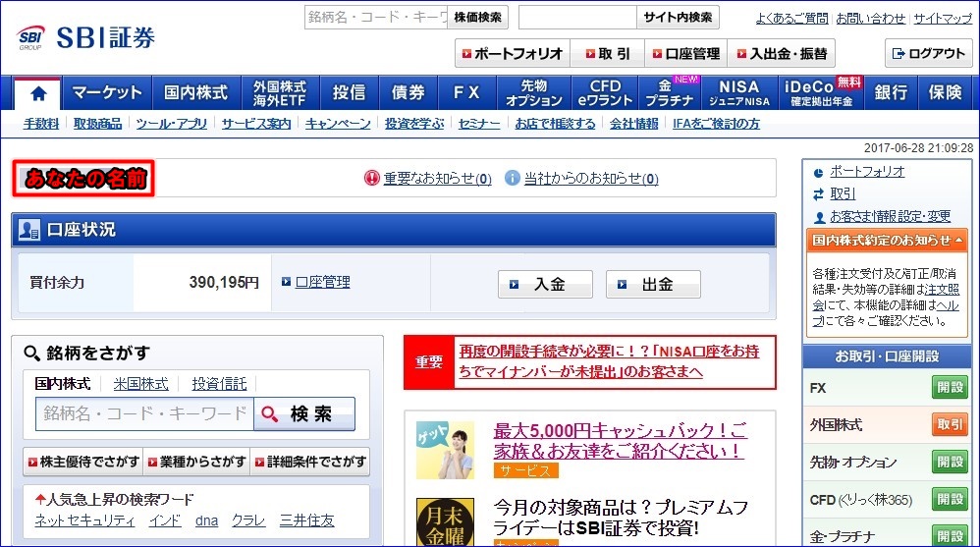This screenshot has width=980, height=547.
Task: Click 詳細条件でさがす button
Action: tap(310, 462)
